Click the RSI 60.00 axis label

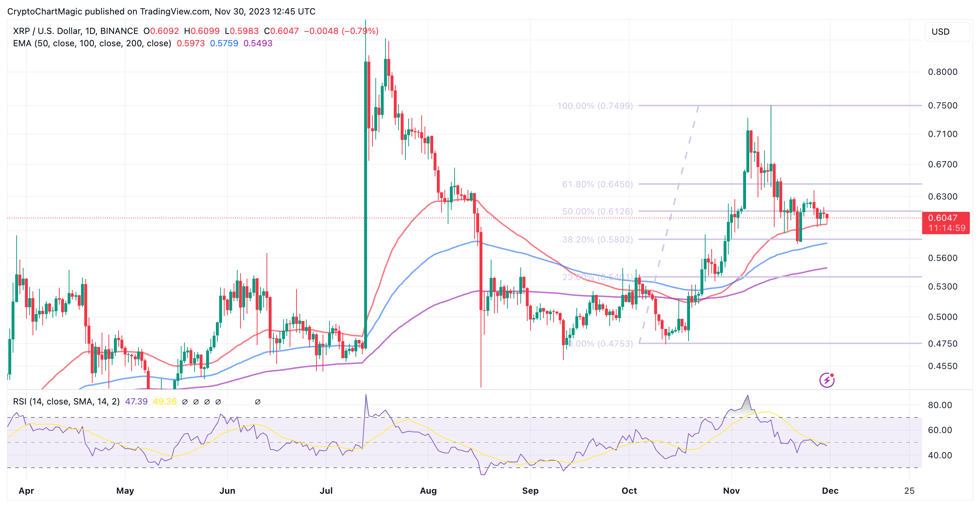click(x=939, y=430)
